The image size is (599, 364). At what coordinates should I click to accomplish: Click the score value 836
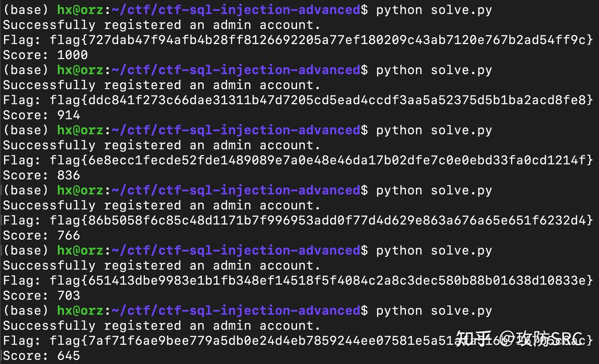69,175
